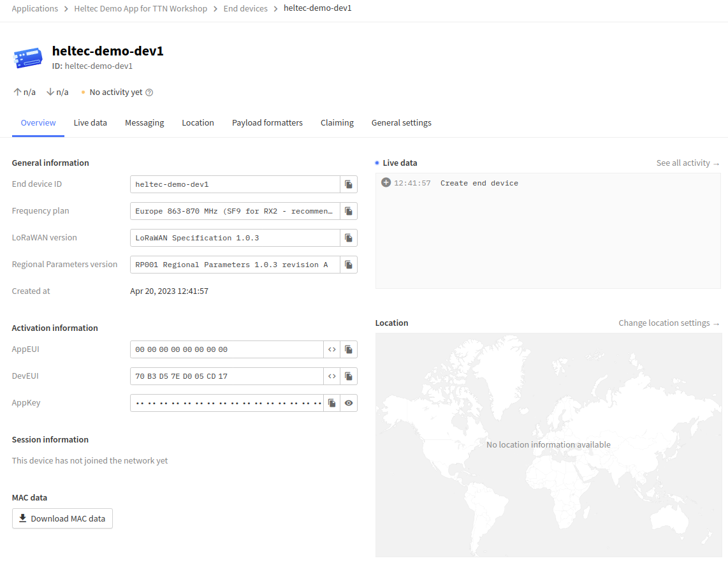Reveal the AppKey with eye icon

(x=349, y=403)
